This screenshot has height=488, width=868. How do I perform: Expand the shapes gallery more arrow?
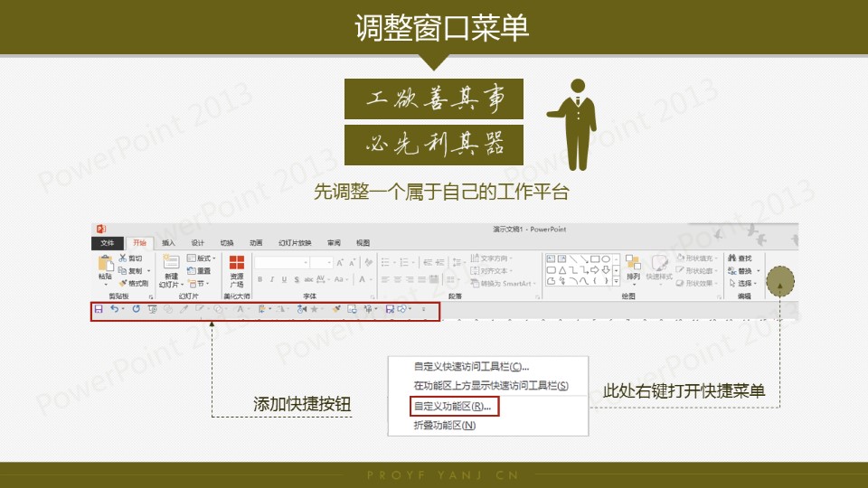click(617, 280)
